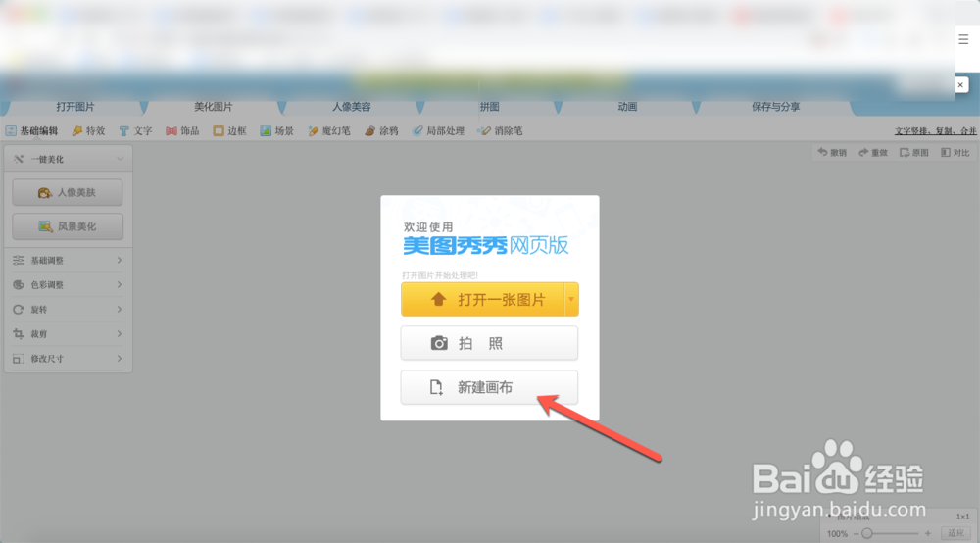Open the 打开图片 tab
Viewport: 980px width, 543px height.
tap(75, 107)
